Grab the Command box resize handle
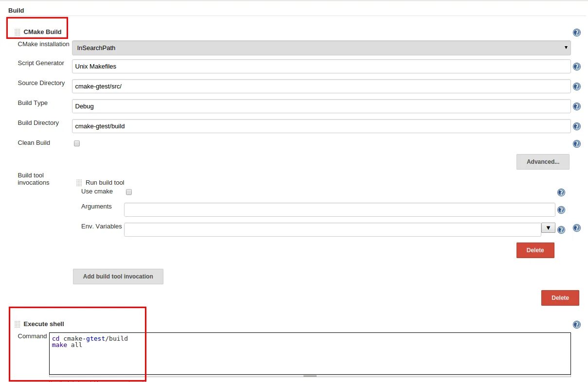The width and height of the screenshot is (588, 382). point(310,376)
